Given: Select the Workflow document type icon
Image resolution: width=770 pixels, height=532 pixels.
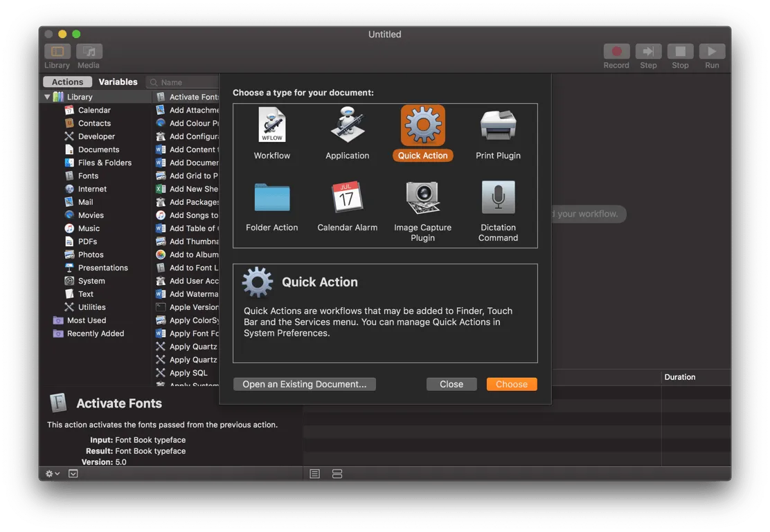Looking at the screenshot, I should point(271,125).
